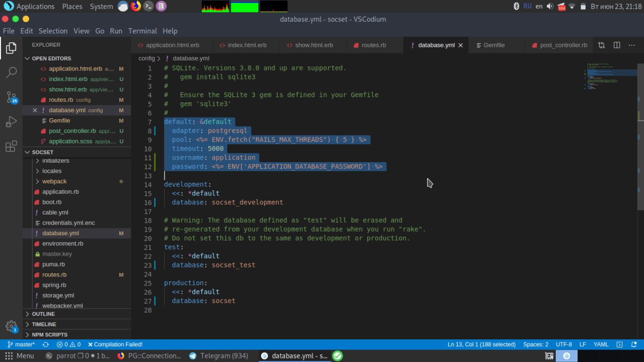Click the terminal feedback icon in status bar
The width and height of the screenshot is (644, 362).
click(620, 344)
